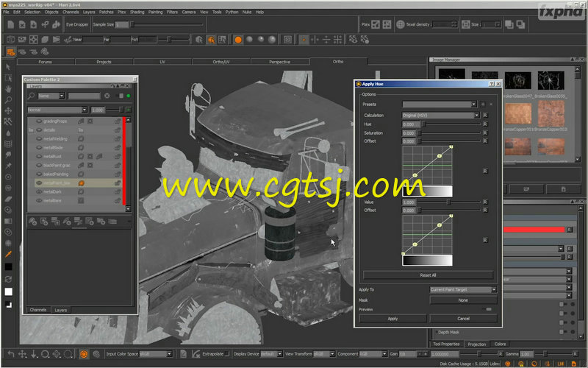
Task: Open the Calculation dropdown
Action: pos(440,116)
